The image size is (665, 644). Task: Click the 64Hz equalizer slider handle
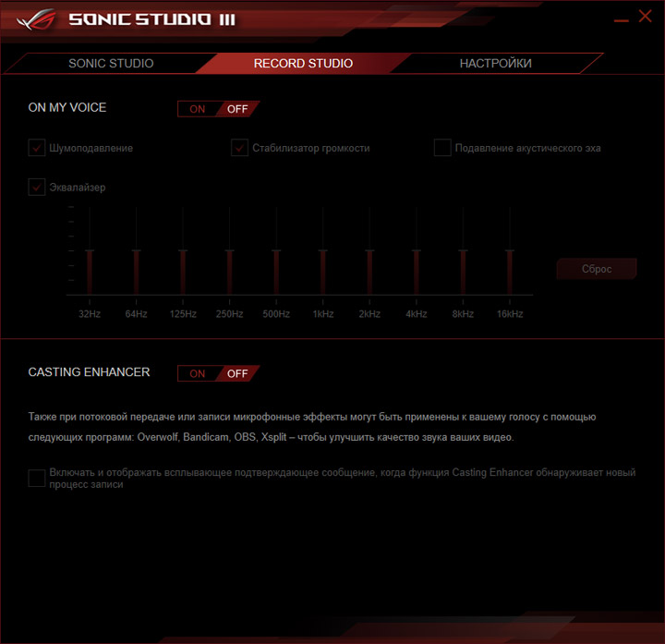(x=136, y=251)
